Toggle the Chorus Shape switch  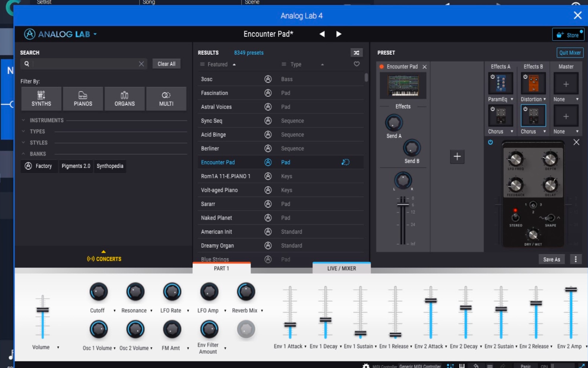(x=551, y=218)
